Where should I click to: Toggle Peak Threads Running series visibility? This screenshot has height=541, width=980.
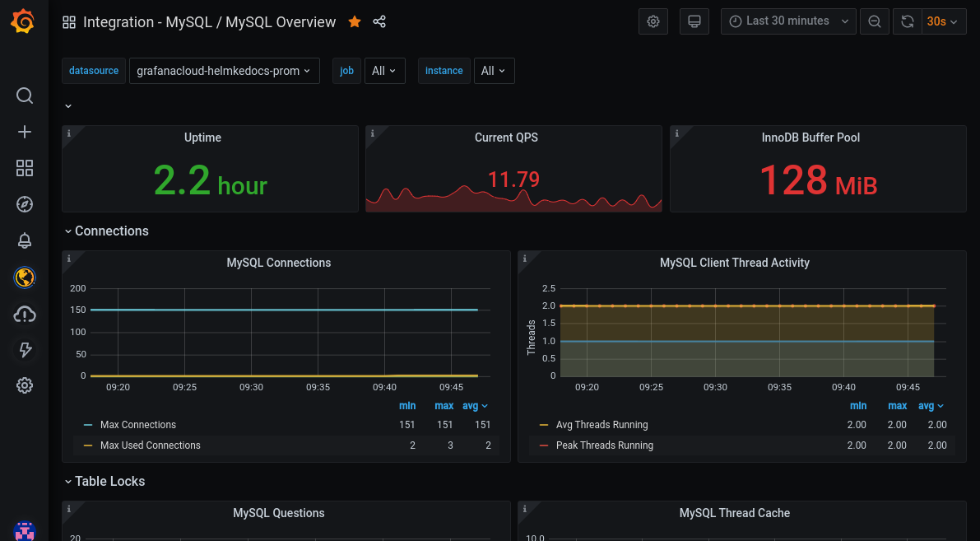[605, 445]
